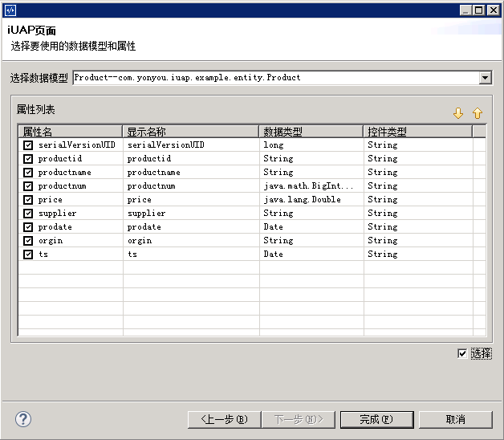The image size is (504, 440).
Task: Click String control type for productname row
Action: (383, 173)
